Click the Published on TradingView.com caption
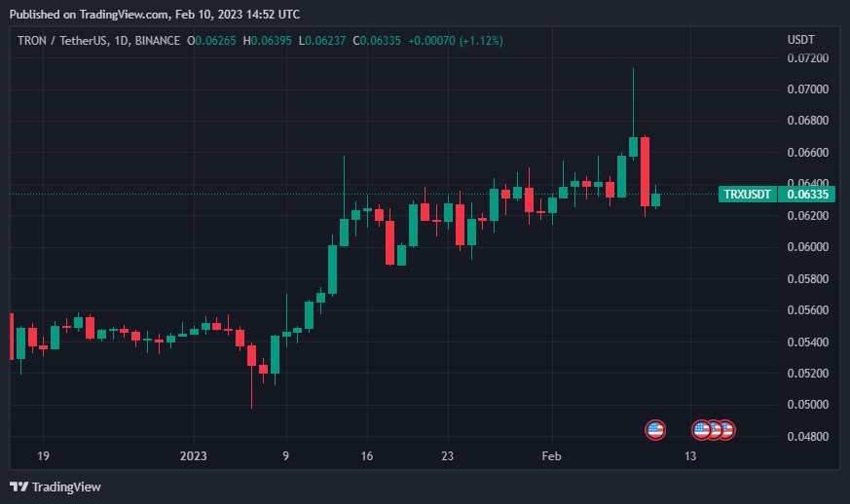This screenshot has height=504, width=850. [155, 14]
